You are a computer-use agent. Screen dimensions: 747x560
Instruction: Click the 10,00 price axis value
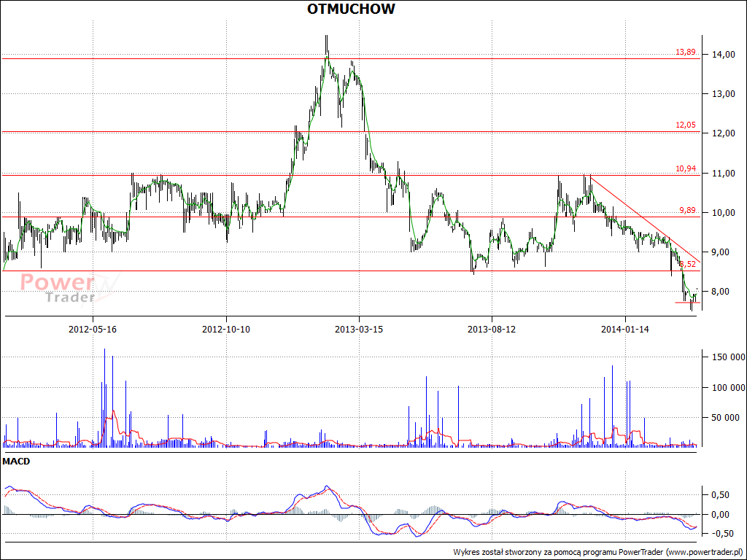tap(723, 213)
